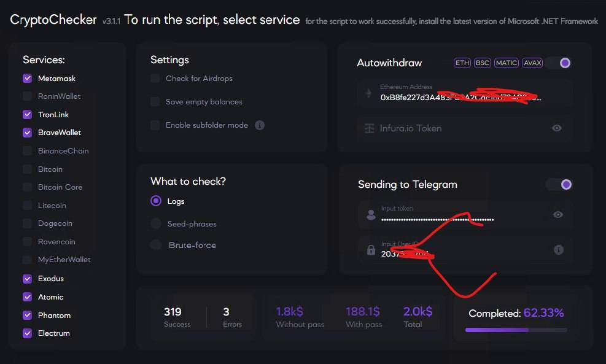Image resolution: width=606 pixels, height=364 pixels.
Task: Uncheck the Metamask service
Action: (28, 78)
